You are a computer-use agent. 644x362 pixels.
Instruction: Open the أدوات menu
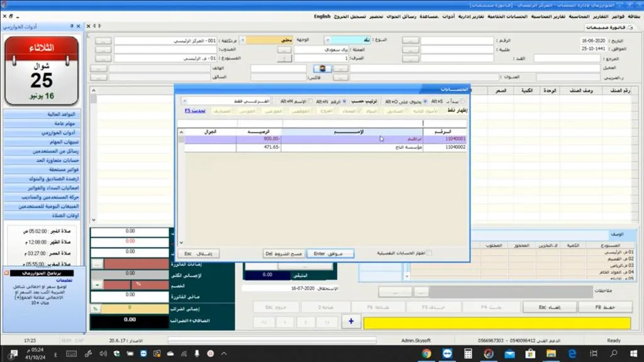(x=448, y=16)
